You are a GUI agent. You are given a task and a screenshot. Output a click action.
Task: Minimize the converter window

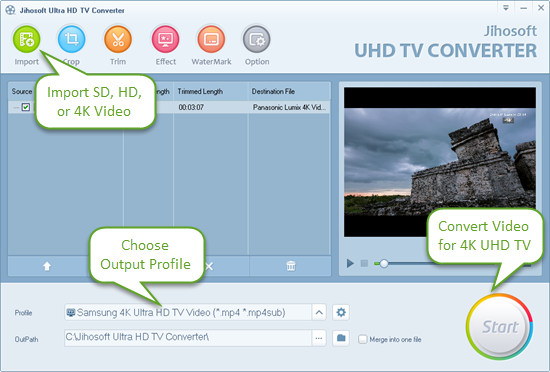524,8
